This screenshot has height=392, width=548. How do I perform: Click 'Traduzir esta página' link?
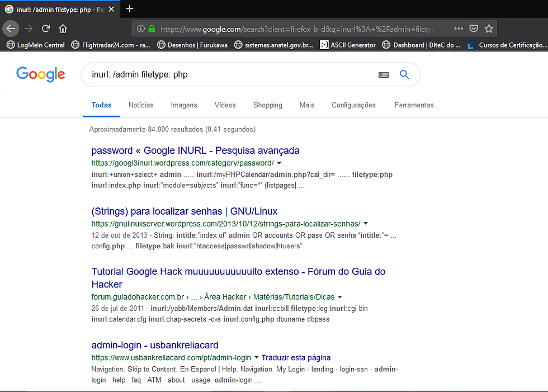296,358
